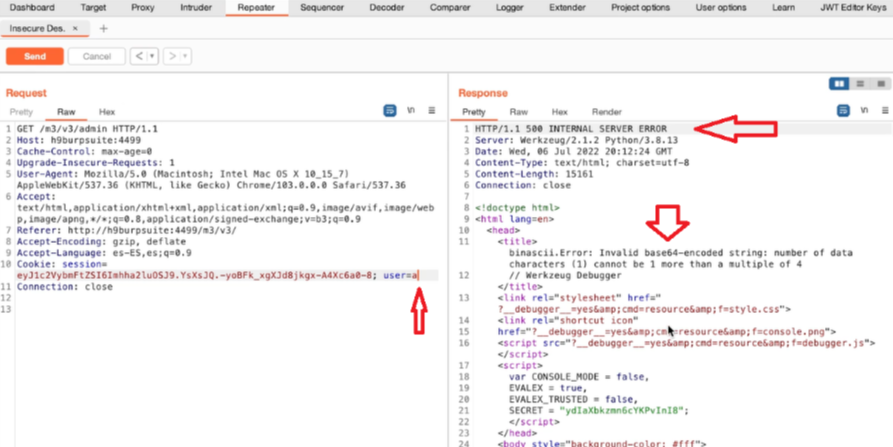Close the 'Insecure Des.' repeater tab
Image resolution: width=893 pixels, height=447 pixels.
(75, 28)
